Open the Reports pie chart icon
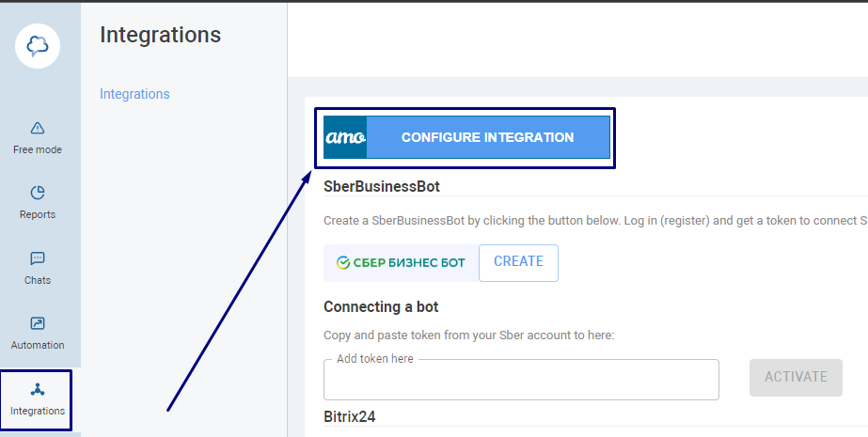Screen dimensions: 868x437 tap(37, 193)
